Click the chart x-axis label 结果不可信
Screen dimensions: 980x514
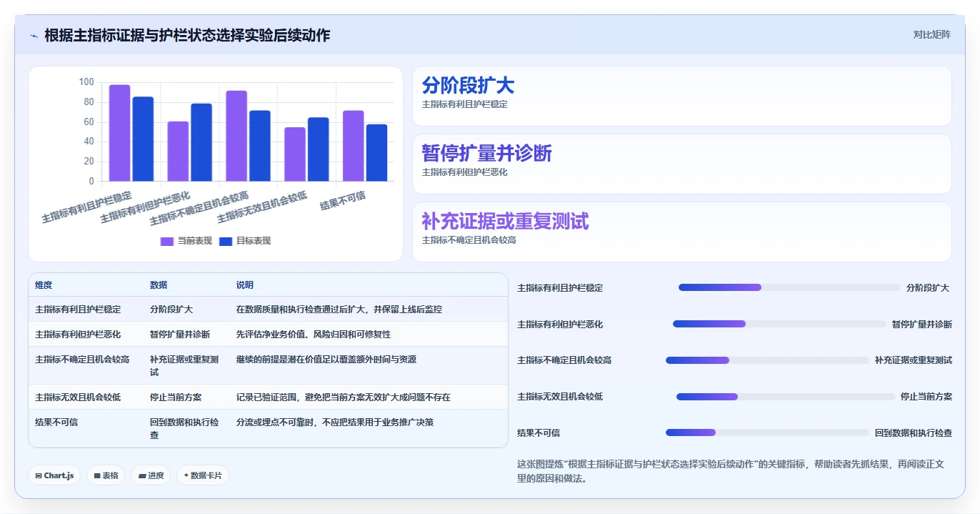343,202
